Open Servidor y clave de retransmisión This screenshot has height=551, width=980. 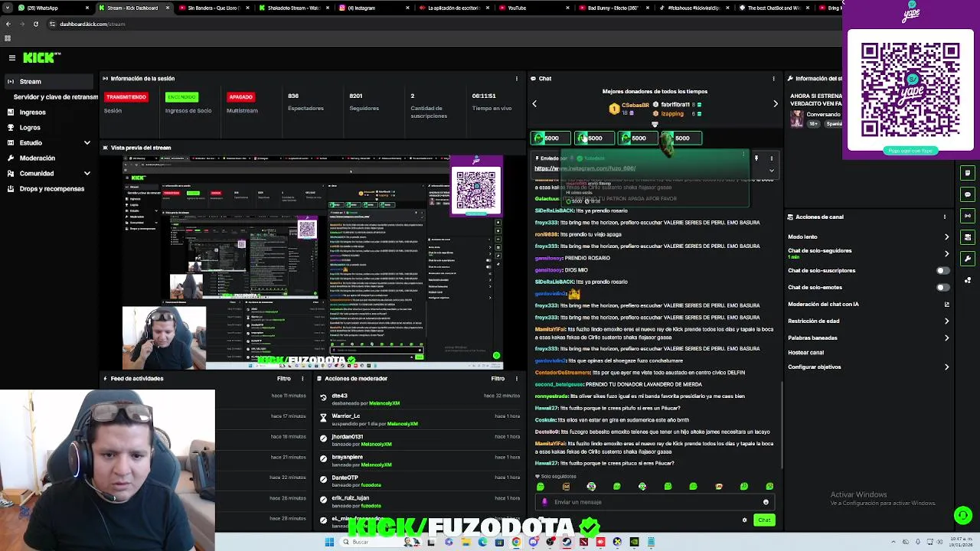(x=56, y=97)
